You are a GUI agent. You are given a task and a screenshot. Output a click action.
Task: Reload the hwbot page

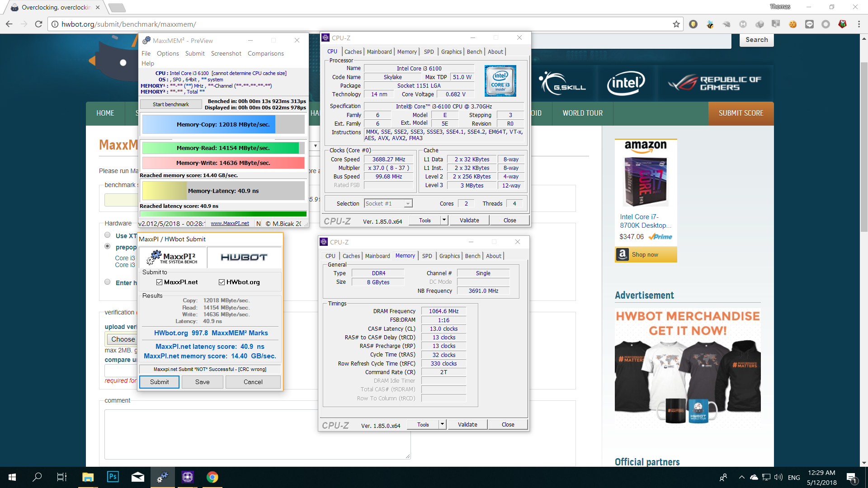coord(39,24)
